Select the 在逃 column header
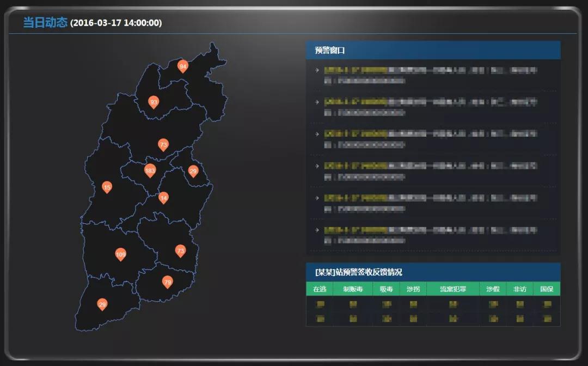The height and width of the screenshot is (366, 588). click(320, 289)
